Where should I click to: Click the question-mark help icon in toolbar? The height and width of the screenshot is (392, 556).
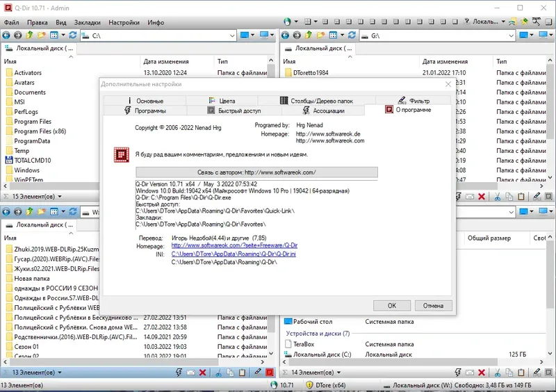tap(467, 22)
